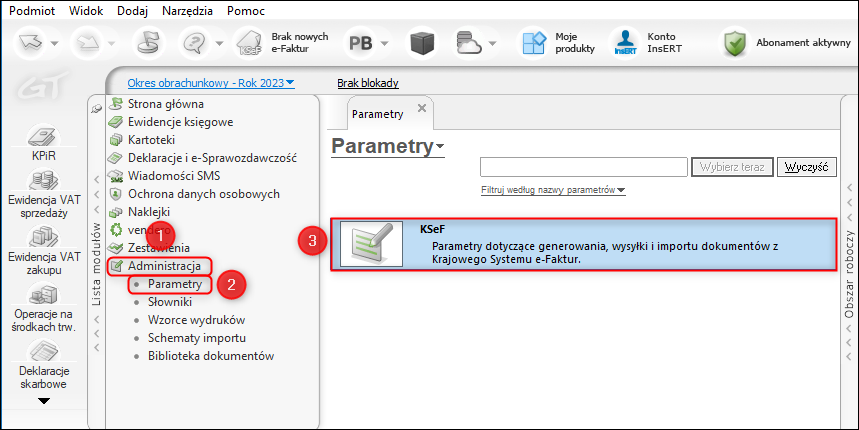
Task: Open Ewidencja VAT zakupu sidebar icon
Action: click(x=43, y=238)
